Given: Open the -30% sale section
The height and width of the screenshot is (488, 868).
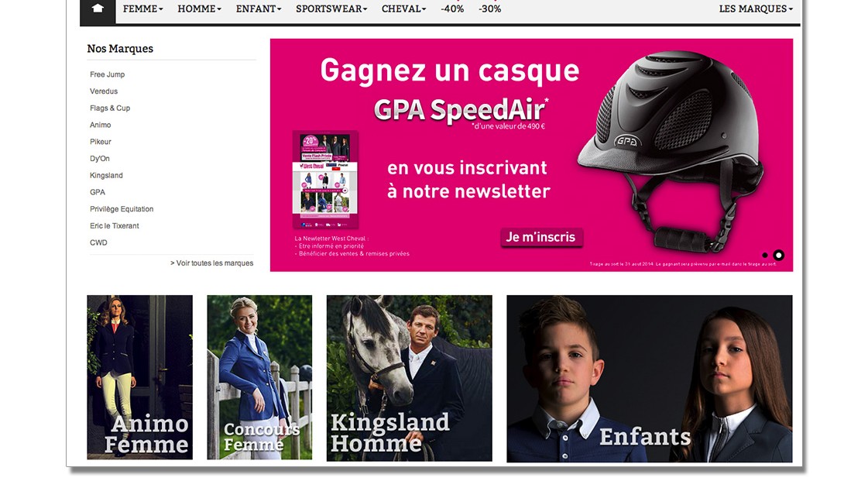Looking at the screenshot, I should (x=490, y=9).
